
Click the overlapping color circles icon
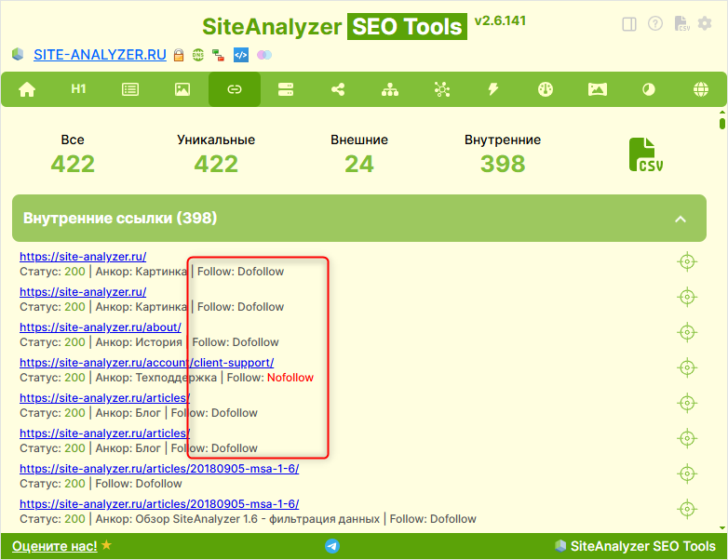(x=264, y=55)
